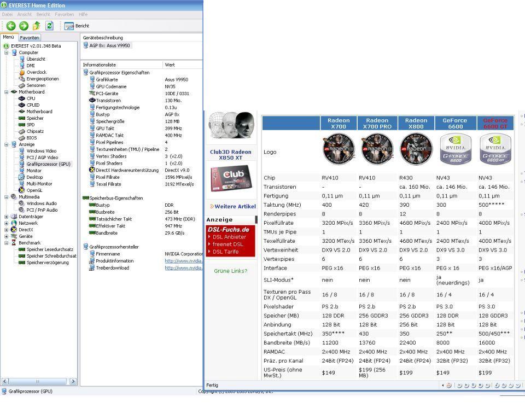Select the DMI tree item
The image size is (525, 420).
(x=31, y=66)
